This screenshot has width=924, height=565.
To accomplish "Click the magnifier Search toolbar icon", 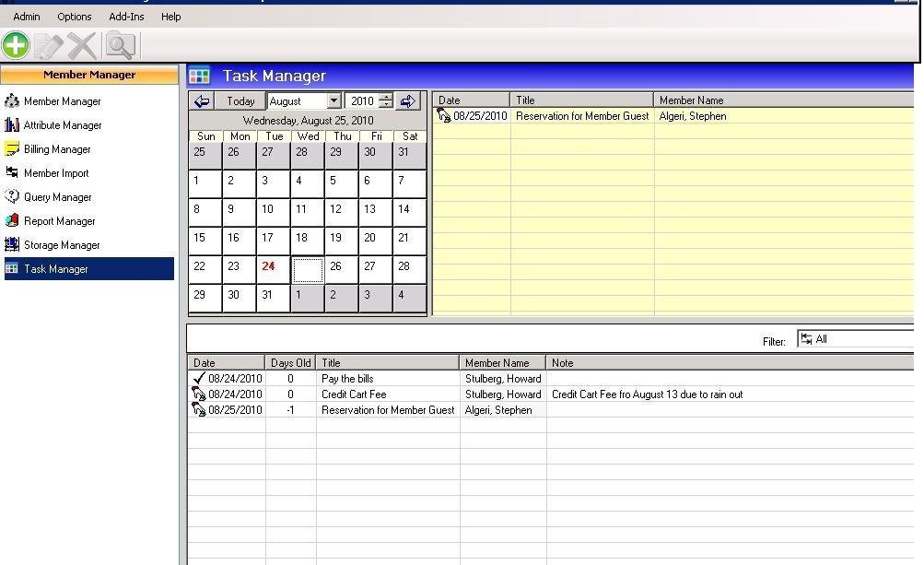I will pyautogui.click(x=121, y=46).
